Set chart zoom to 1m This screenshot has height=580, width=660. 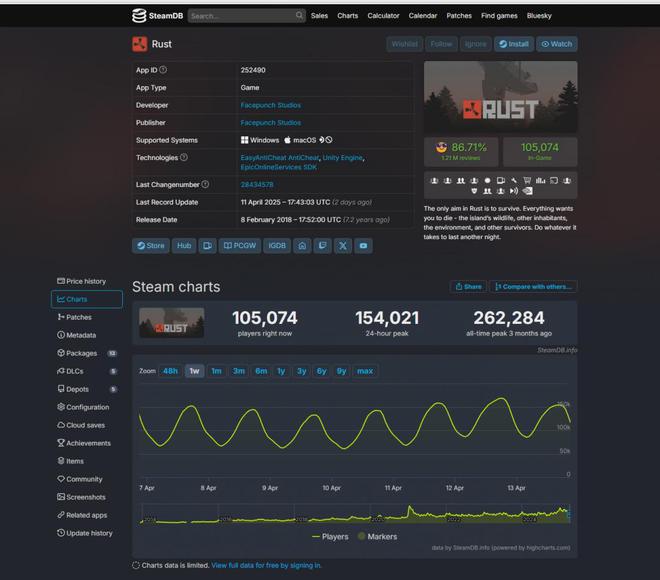pos(216,371)
